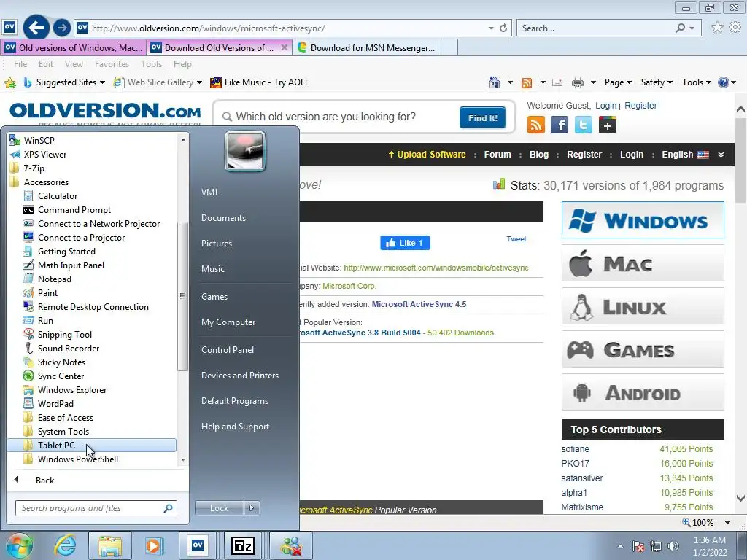Open Connect to a Network Projector
747x560 pixels.
click(x=98, y=223)
